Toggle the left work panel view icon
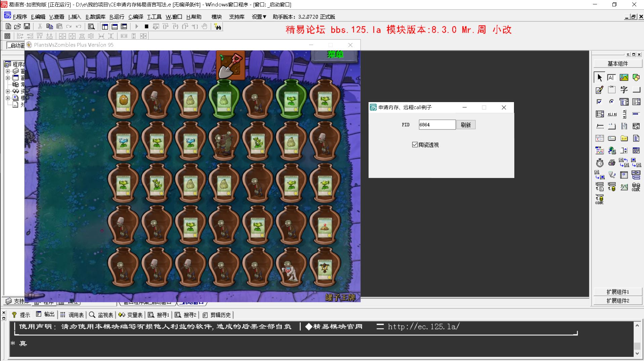Screen dimensions: 644x361 [105, 27]
